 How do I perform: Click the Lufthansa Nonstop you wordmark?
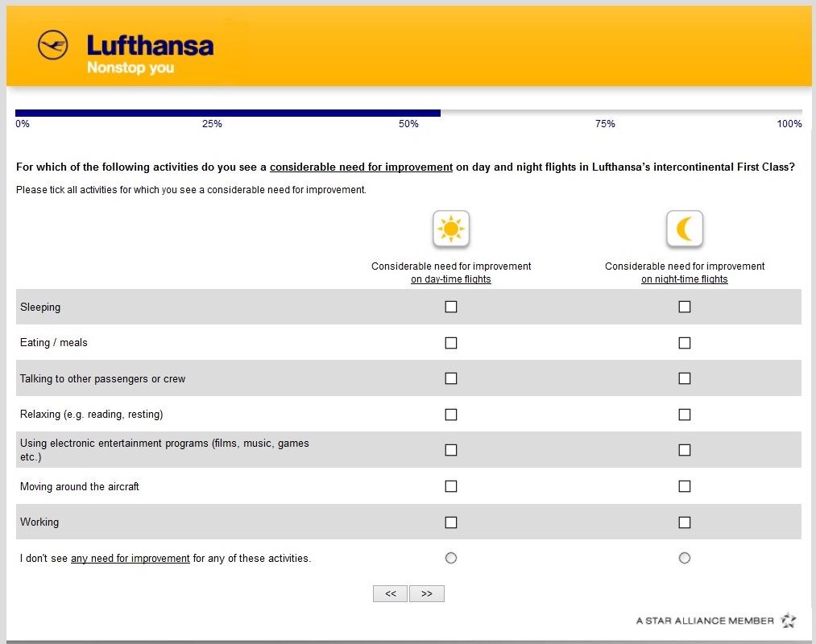[150, 54]
